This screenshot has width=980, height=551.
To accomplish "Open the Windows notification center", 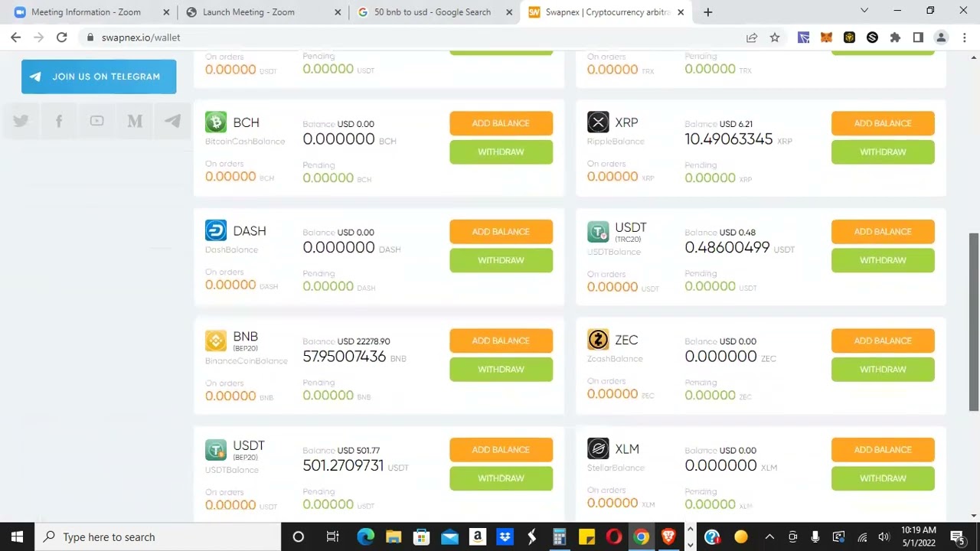I will 957,537.
